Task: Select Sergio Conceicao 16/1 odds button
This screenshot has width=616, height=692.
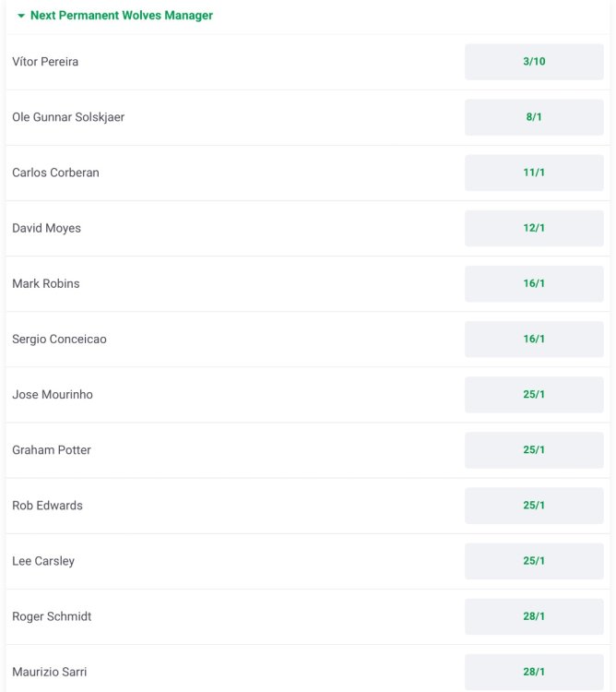Action: click(x=534, y=339)
